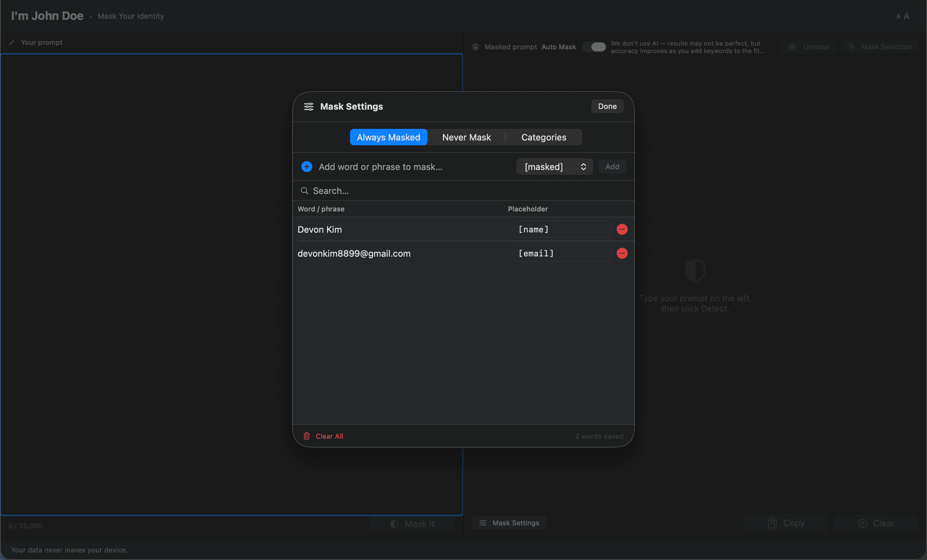The height and width of the screenshot is (560, 927).
Task: Click the eye icon on Unmask button
Action: tap(792, 47)
